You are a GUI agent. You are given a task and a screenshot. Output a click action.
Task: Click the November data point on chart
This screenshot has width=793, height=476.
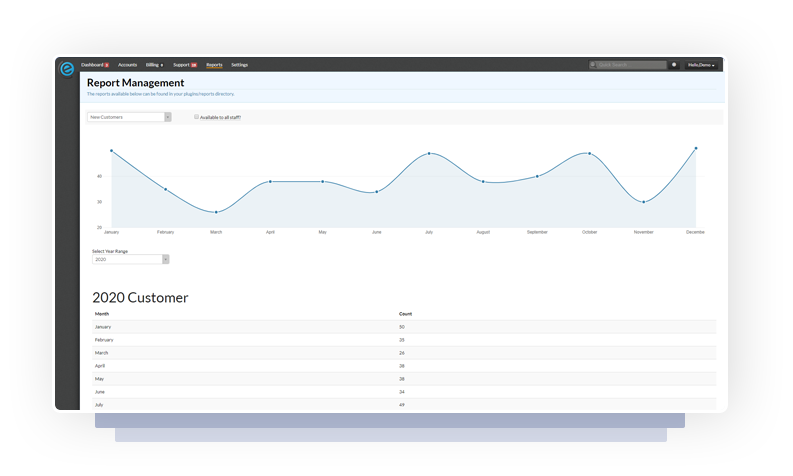click(x=643, y=202)
